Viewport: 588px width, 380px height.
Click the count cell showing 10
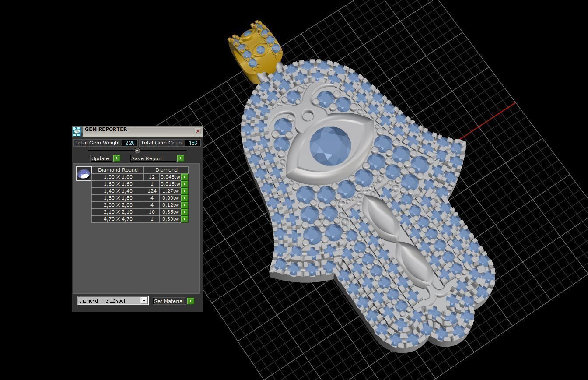tap(152, 212)
